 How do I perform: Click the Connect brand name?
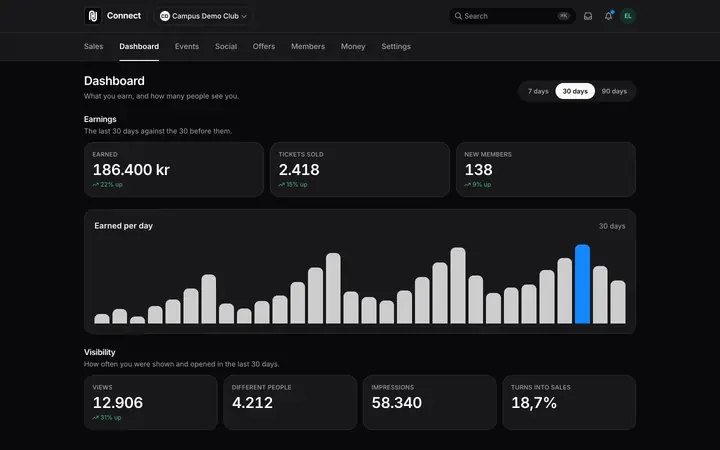coord(124,16)
